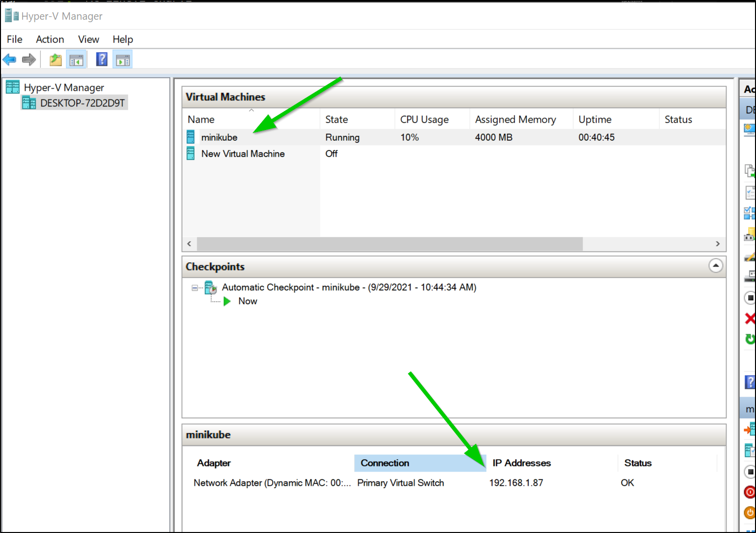Select Hyper-V Manager root tree node
Viewport: 756px width, 533px height.
64,88
